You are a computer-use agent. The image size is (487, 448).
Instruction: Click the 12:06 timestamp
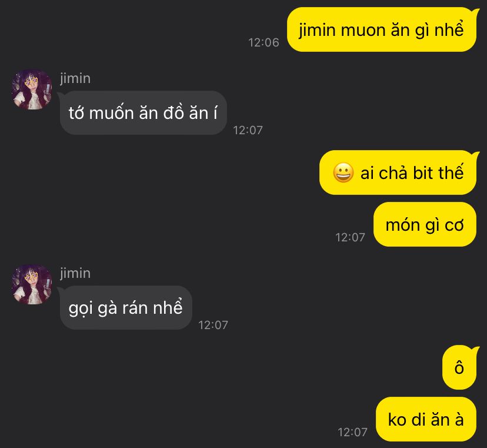tap(263, 42)
